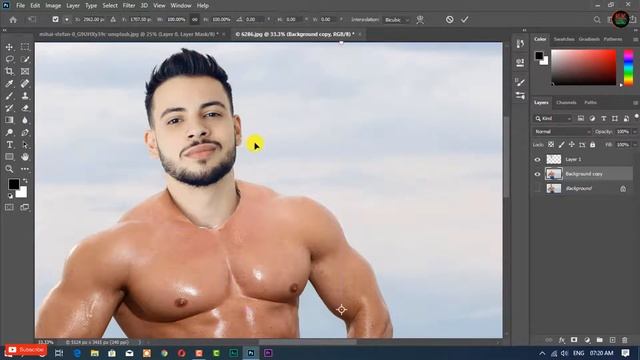Toggle the reference point checkbox

tap(55, 19)
